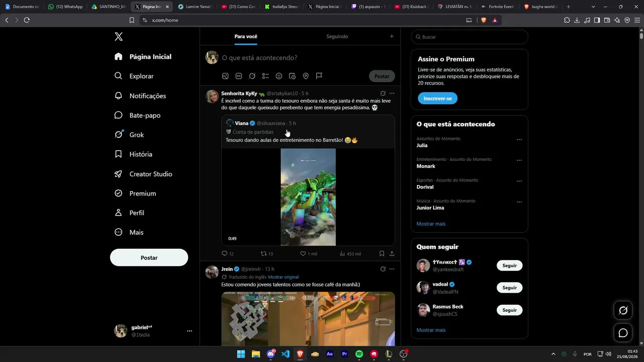Click the flag icon in the composer
Image resolution: width=644 pixels, height=362 pixels.
319,76
